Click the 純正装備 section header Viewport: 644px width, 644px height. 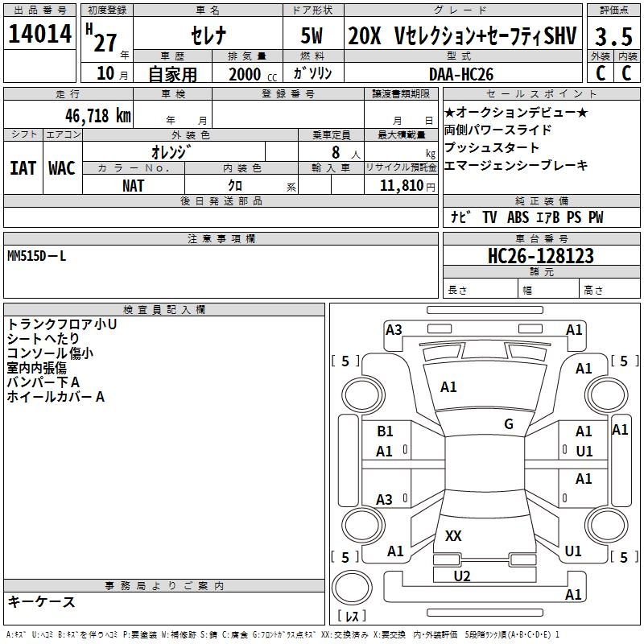point(541,200)
